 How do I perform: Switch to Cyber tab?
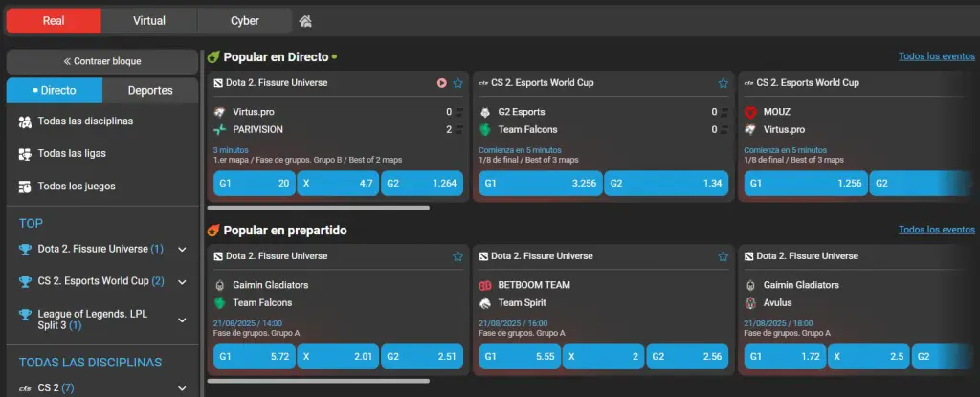(244, 21)
